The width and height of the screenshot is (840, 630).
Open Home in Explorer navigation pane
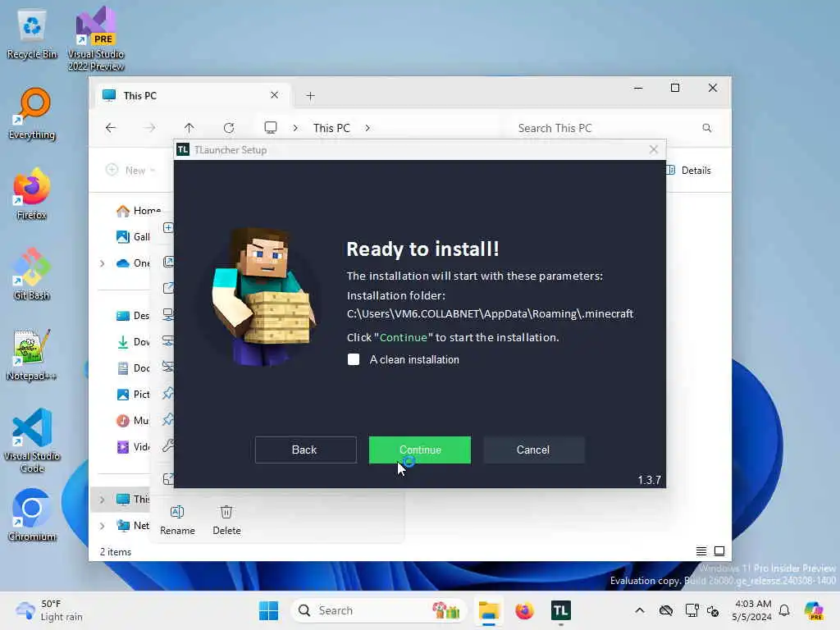pos(138,211)
